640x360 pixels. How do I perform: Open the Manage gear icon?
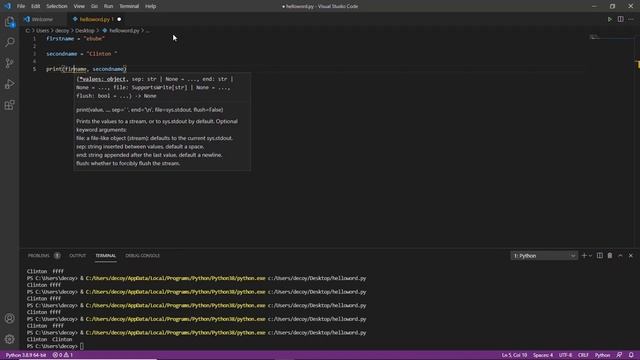coord(9,339)
